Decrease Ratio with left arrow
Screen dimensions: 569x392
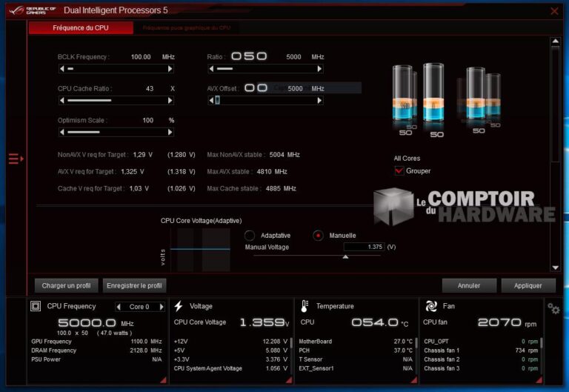[x=211, y=69]
